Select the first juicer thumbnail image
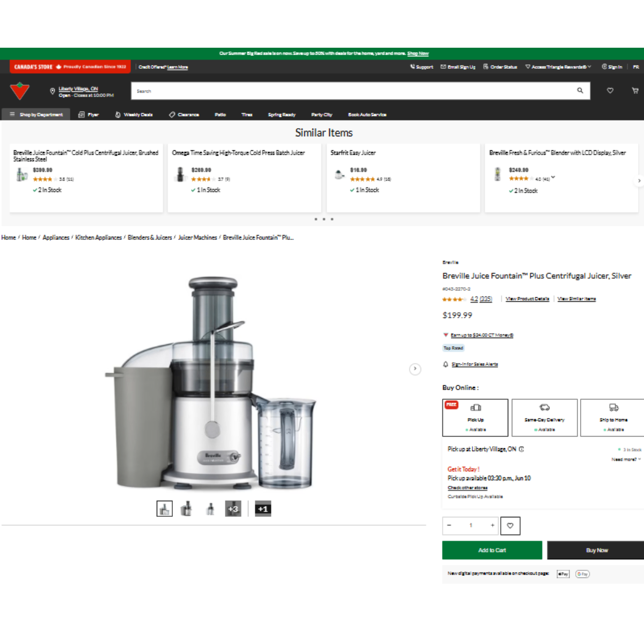The width and height of the screenshot is (644, 644). click(164, 509)
